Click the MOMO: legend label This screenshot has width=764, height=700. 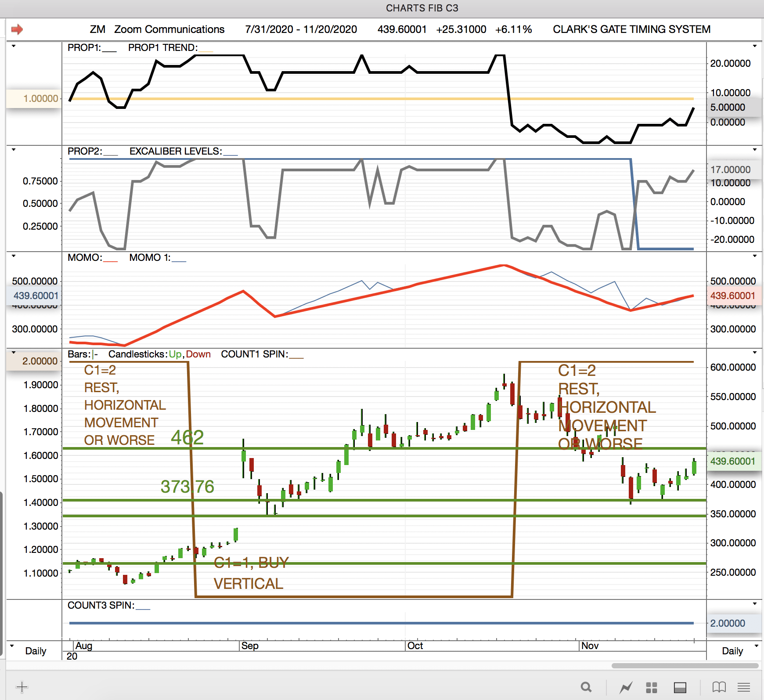85,257
